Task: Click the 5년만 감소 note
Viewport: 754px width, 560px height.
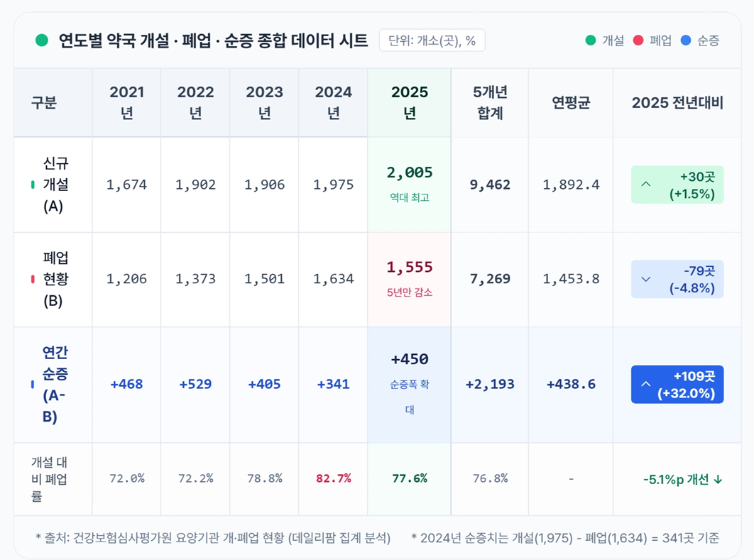Action: (409, 292)
